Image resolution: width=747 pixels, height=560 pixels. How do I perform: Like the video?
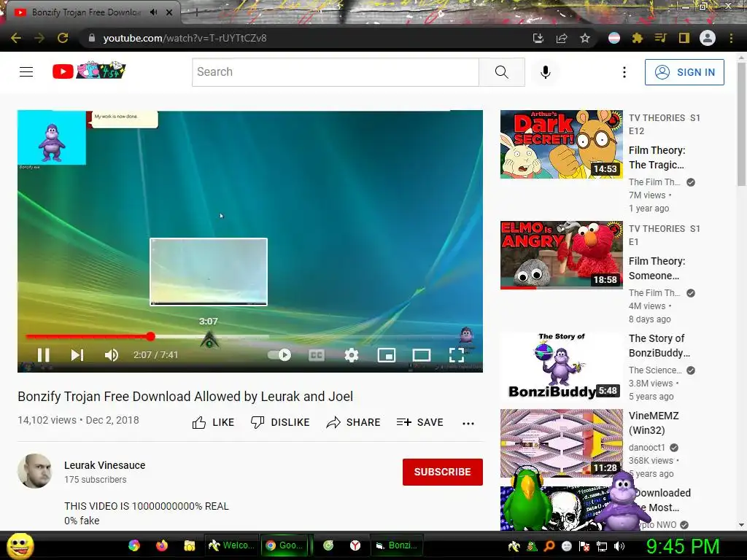[213, 422]
